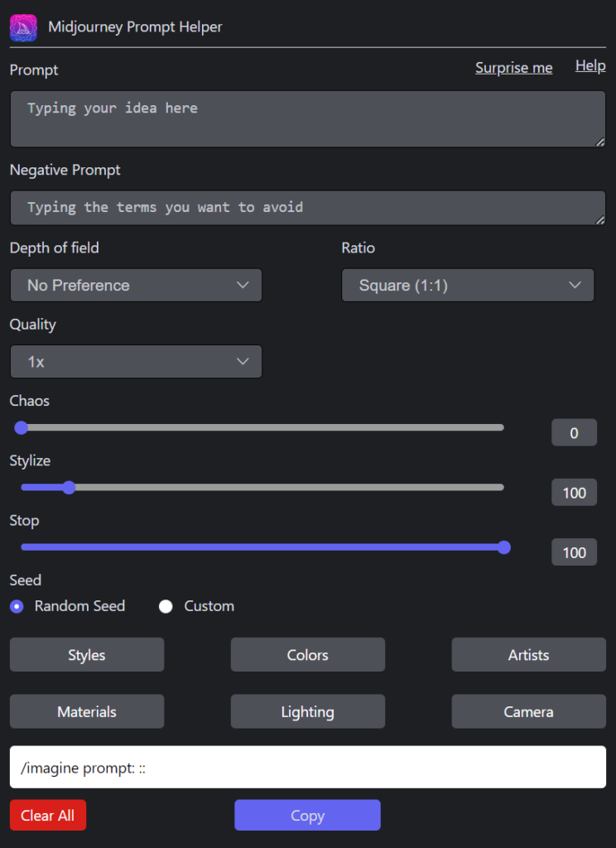Click the Chaos slider track
616x848 pixels.
click(262, 427)
